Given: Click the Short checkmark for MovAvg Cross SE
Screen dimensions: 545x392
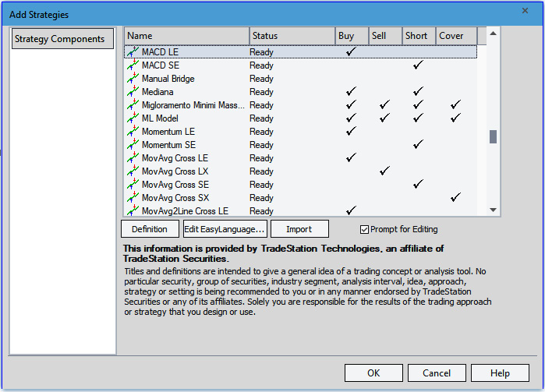Looking at the screenshot, I should pyautogui.click(x=418, y=184).
